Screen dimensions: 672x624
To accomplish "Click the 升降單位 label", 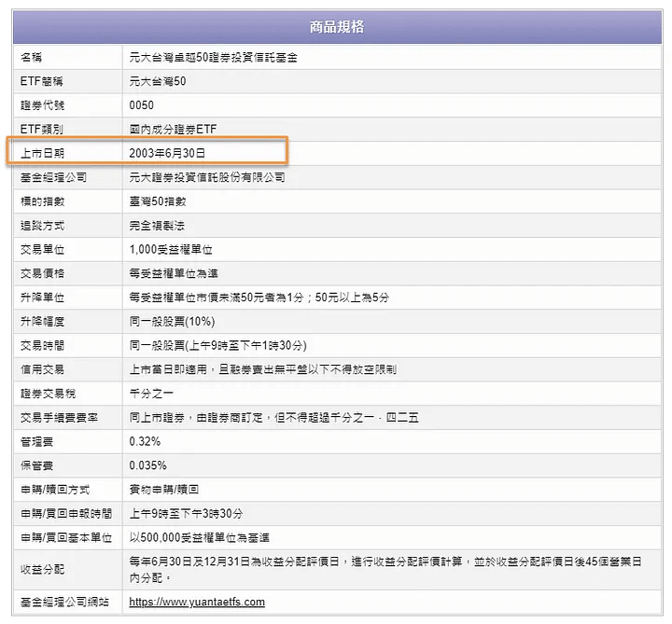I will pyautogui.click(x=42, y=298).
